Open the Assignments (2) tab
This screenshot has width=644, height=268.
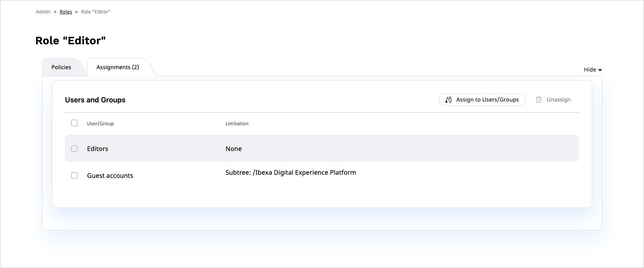point(118,67)
